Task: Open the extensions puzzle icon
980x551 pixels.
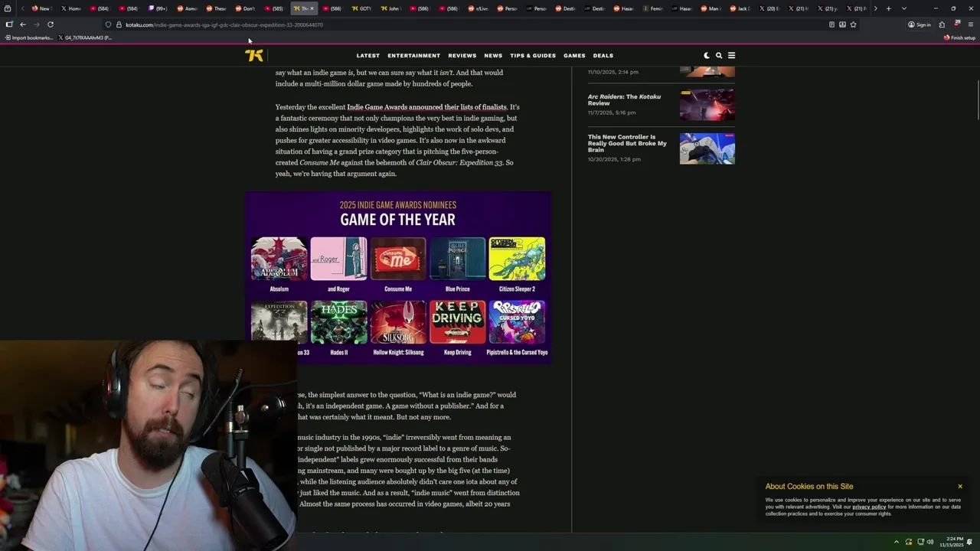Action: (942, 24)
